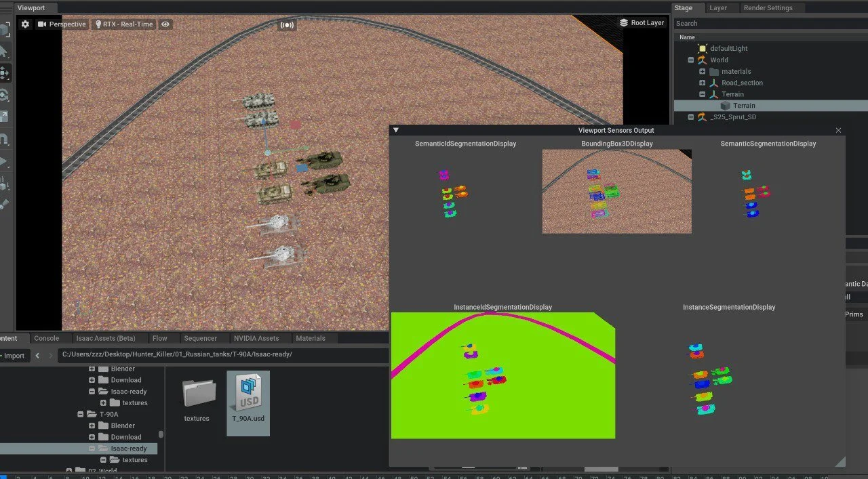The height and width of the screenshot is (479, 868).
Task: Click the InstanceSegmentationDisplay label
Action: [729, 307]
